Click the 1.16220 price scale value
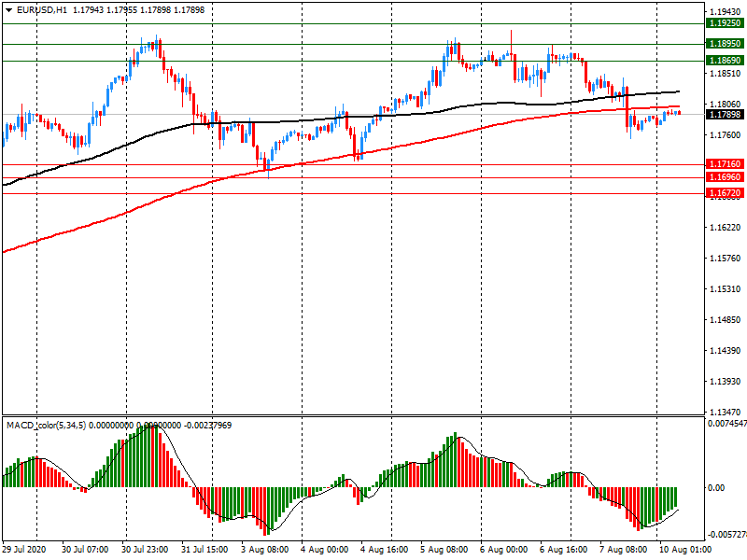The width and height of the screenshot is (747, 560). pos(726,228)
